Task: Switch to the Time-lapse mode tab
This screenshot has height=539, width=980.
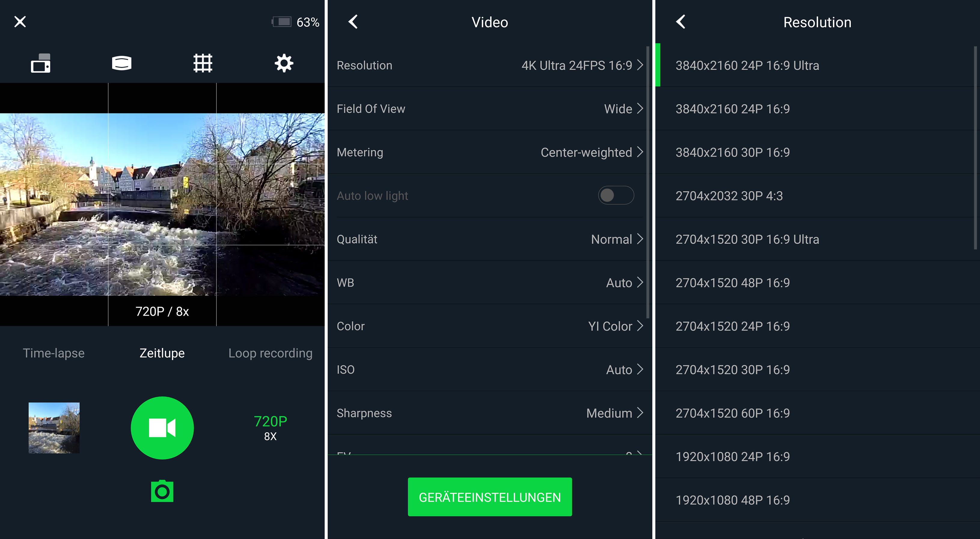Action: [54, 353]
